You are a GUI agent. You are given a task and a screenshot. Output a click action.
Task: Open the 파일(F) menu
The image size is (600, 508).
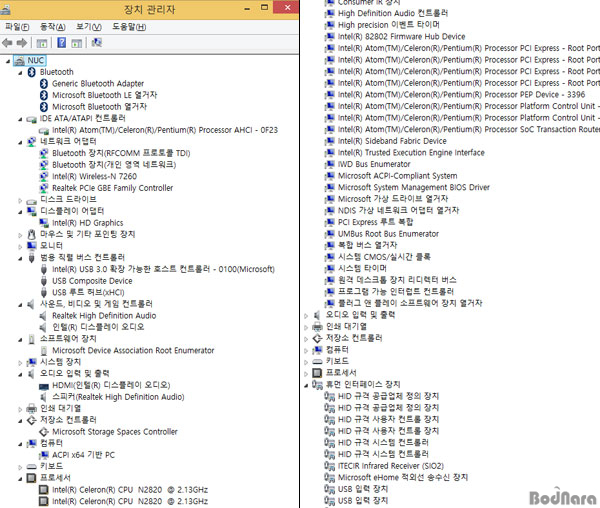tap(17, 27)
